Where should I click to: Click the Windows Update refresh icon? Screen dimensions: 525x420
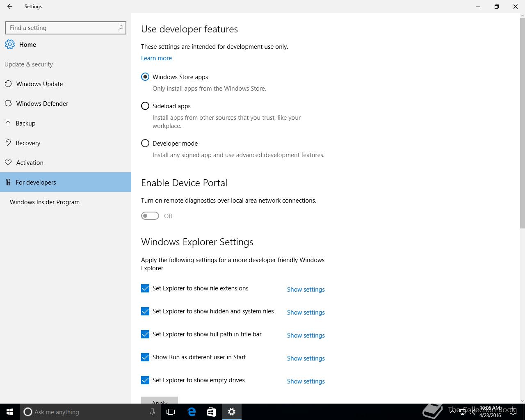[x=8, y=84]
